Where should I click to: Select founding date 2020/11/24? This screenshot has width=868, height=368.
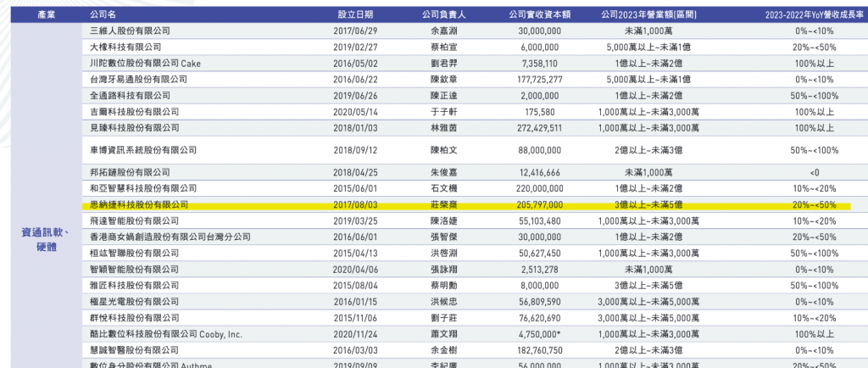pyautogui.click(x=355, y=334)
